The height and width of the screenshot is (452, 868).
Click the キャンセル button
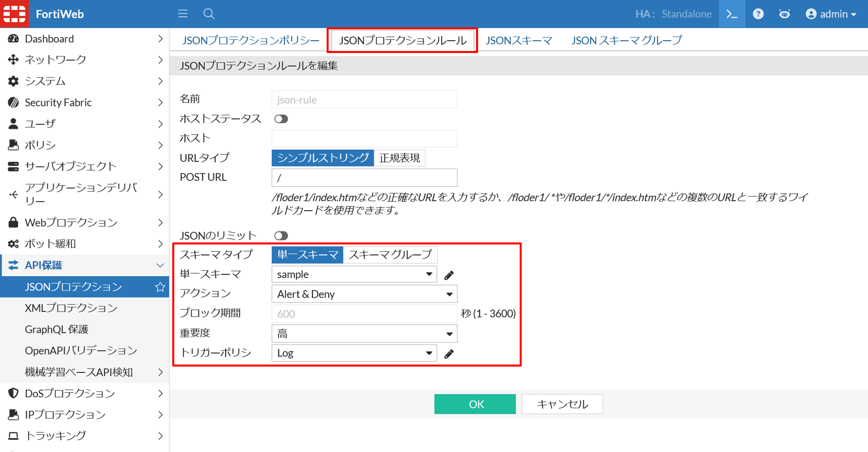[562, 404]
